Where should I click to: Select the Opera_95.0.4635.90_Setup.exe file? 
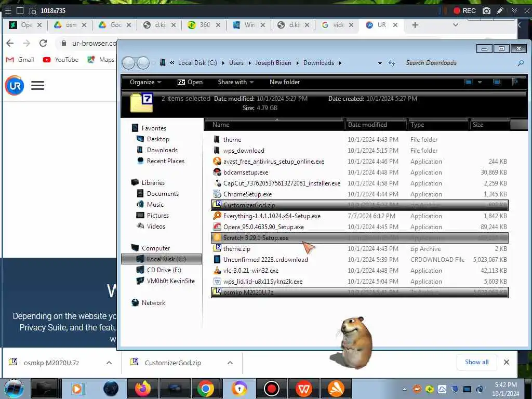click(263, 227)
